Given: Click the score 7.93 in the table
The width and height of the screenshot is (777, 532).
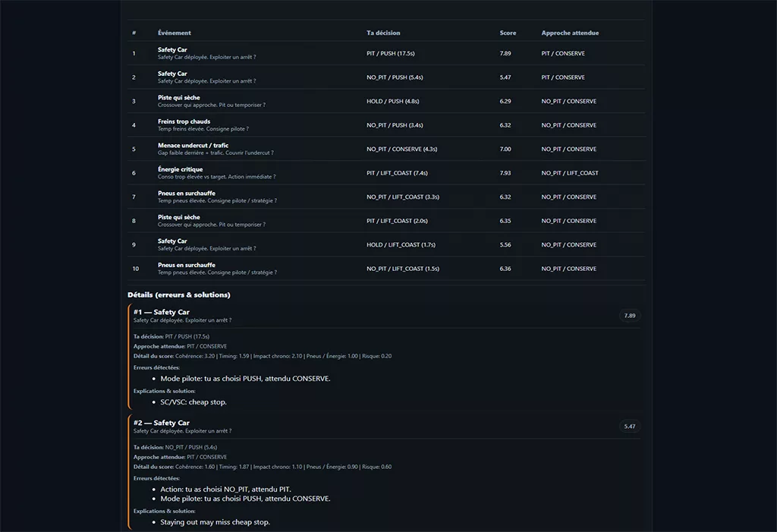Looking at the screenshot, I should coord(505,173).
